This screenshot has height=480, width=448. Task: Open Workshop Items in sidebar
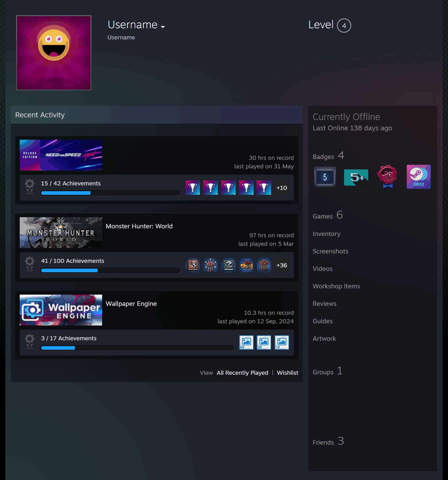[x=336, y=286]
